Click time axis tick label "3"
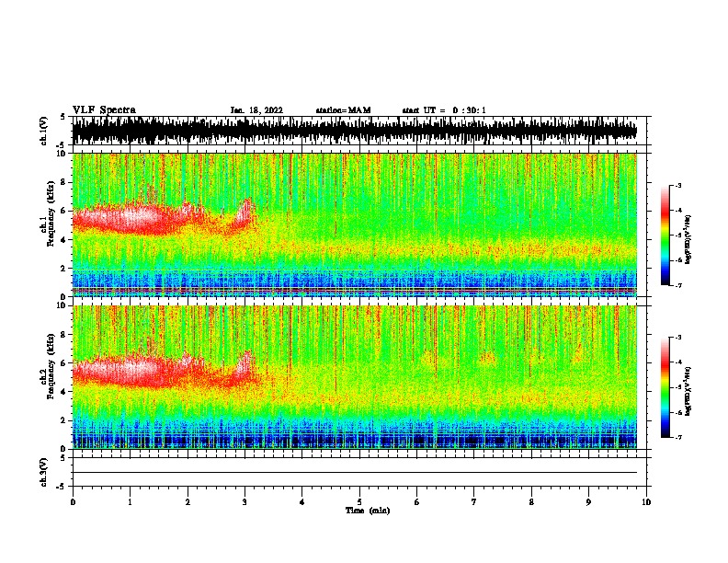 click(x=245, y=502)
